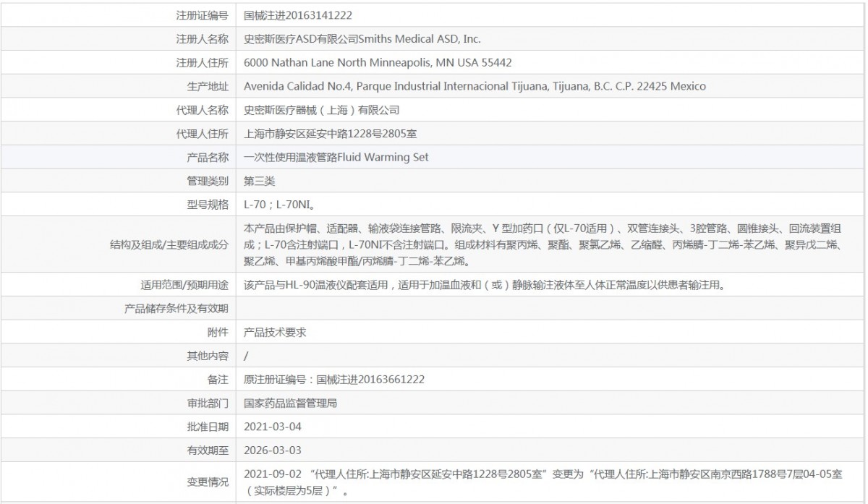Viewport: 868px width, 504px height.
Task: Click the 注册证编号 label cell
Action: 203,15
